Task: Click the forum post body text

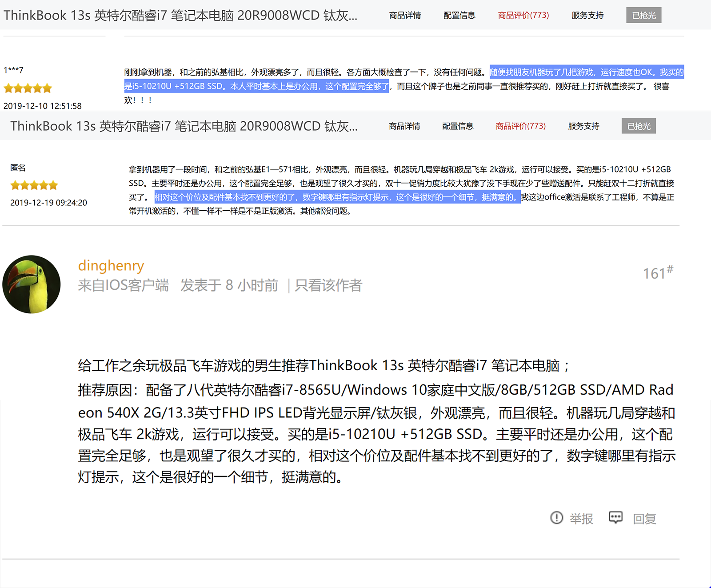Action: click(376, 421)
